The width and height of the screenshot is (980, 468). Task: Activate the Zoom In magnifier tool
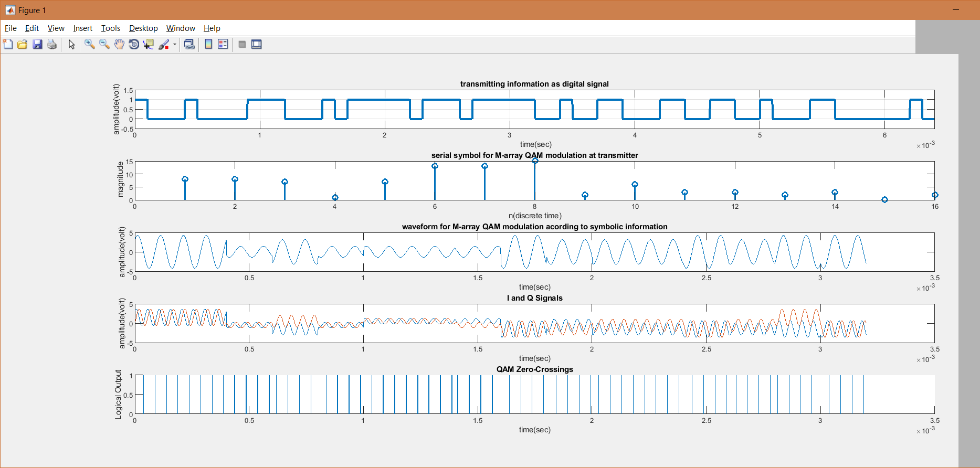pyautogui.click(x=90, y=45)
